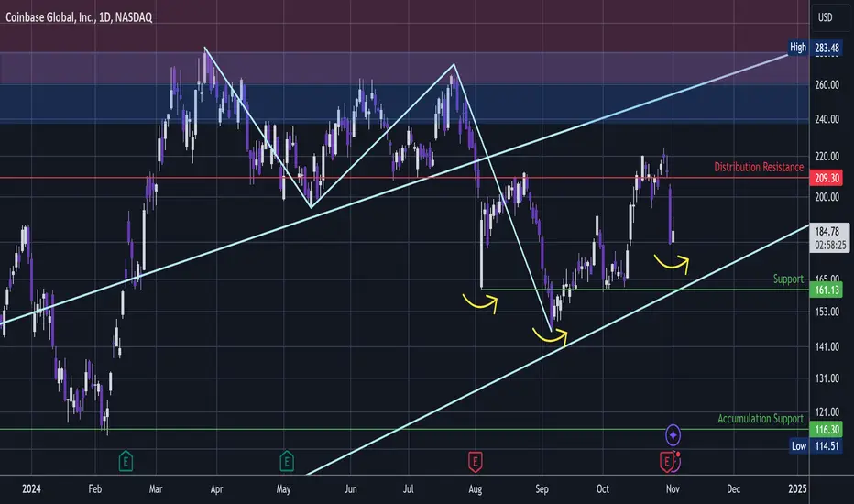Click the countdown timer 02:58:25
This screenshot has width=854, height=504.
click(830, 246)
